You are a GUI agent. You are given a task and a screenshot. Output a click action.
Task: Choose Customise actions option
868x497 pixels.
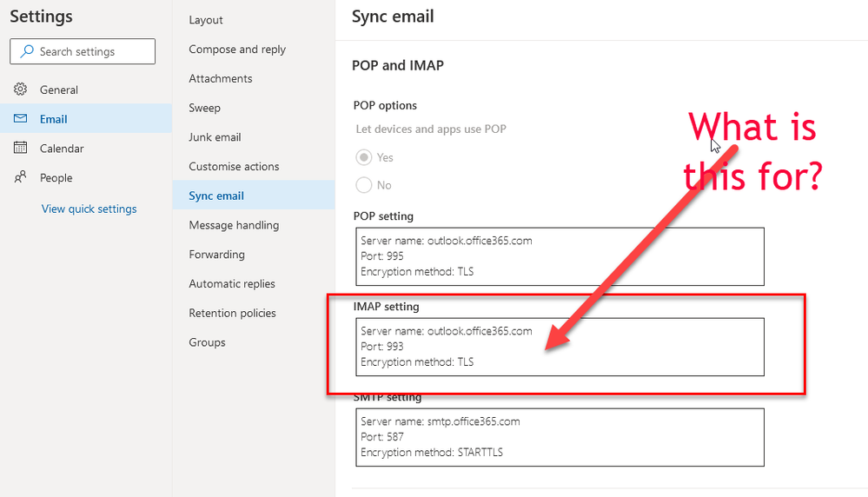(234, 166)
